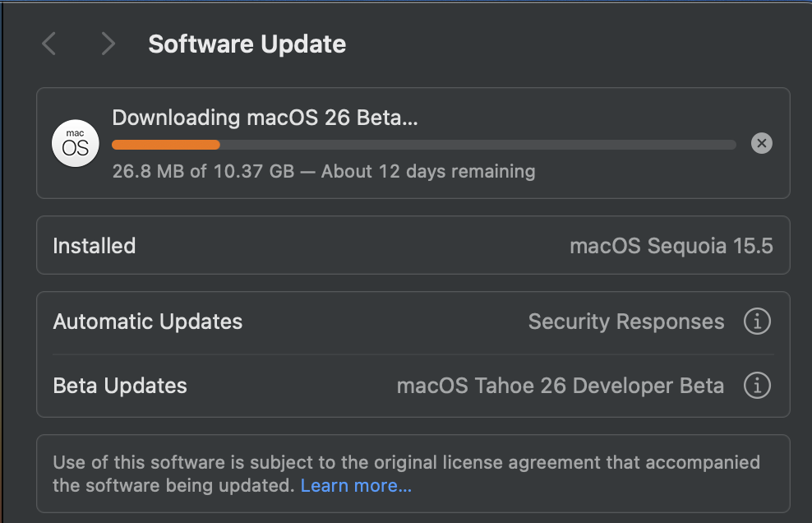Click the unfilled part of the progress bar
The width and height of the screenshot is (812, 523).
[x=477, y=145]
